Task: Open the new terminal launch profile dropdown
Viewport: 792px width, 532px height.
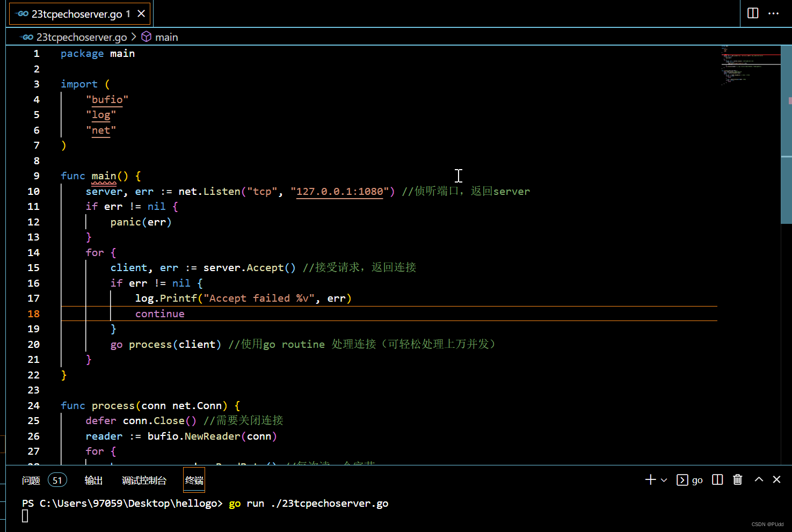Action: tap(664, 480)
